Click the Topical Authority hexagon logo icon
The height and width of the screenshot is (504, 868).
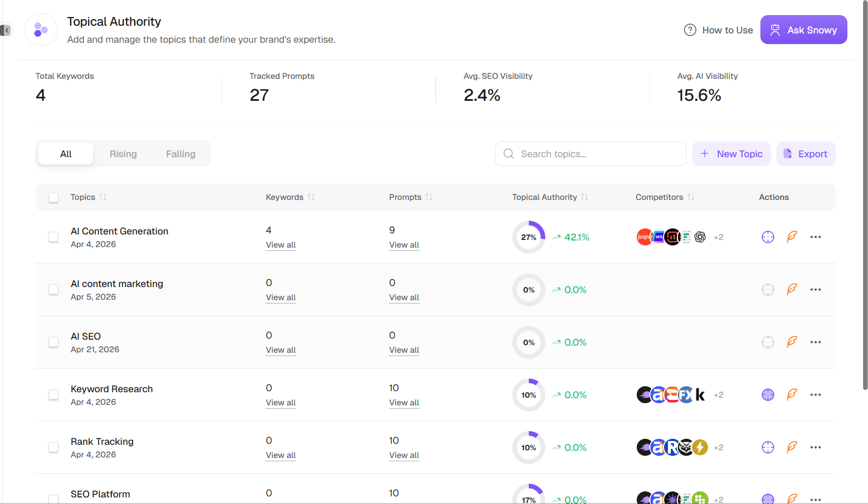tap(41, 30)
